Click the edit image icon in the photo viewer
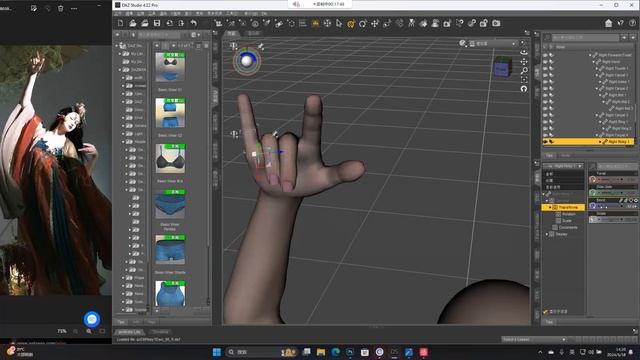Viewport: 640px width, 360px height. click(x=34, y=8)
